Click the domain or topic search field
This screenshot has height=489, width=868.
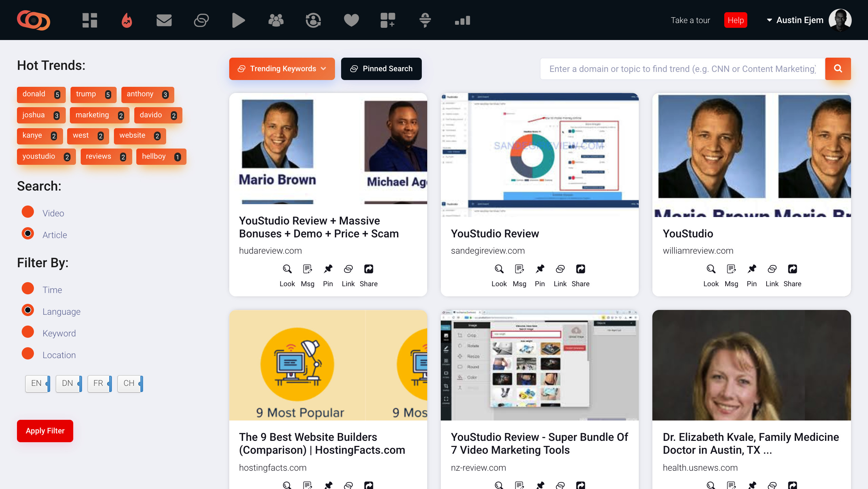pyautogui.click(x=683, y=69)
